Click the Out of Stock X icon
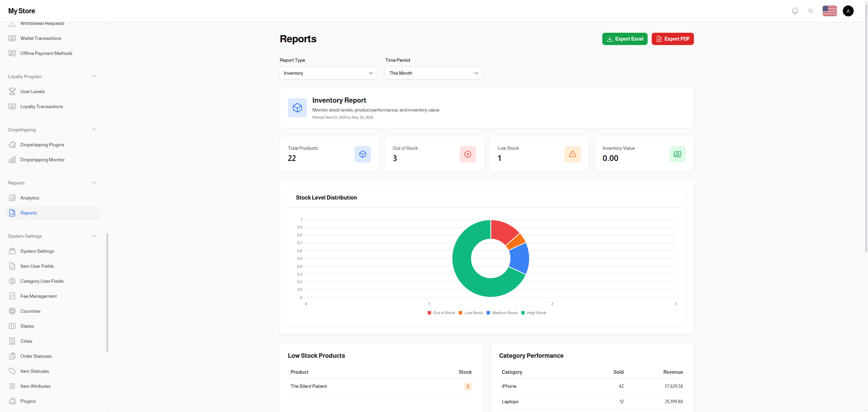 467,154
